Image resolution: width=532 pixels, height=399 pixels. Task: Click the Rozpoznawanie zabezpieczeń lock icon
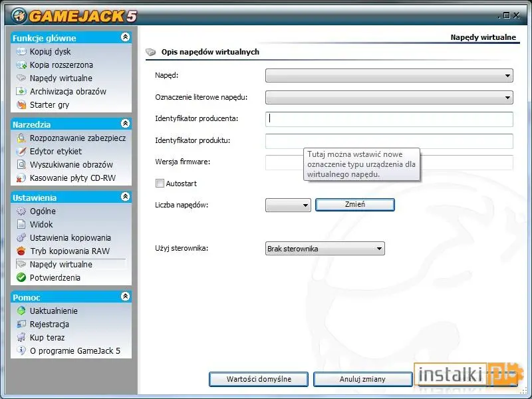21,138
